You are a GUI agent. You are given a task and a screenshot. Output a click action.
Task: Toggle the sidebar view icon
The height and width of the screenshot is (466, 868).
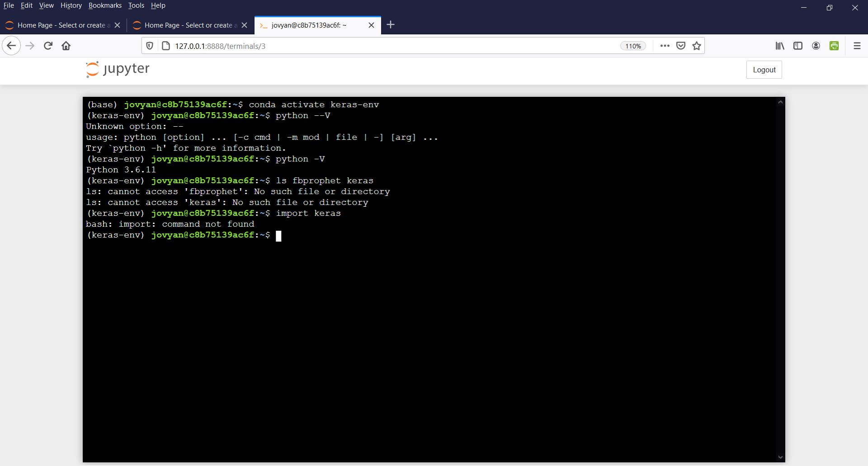coord(798,46)
